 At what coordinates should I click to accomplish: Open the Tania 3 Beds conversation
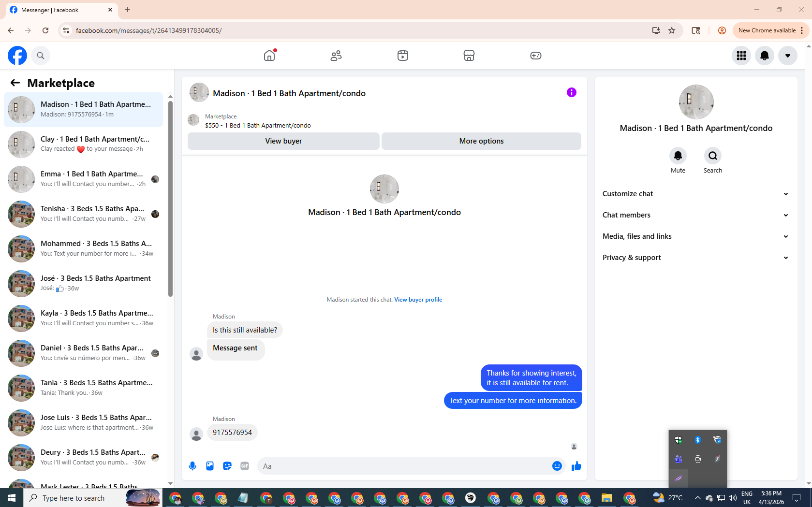click(x=83, y=388)
